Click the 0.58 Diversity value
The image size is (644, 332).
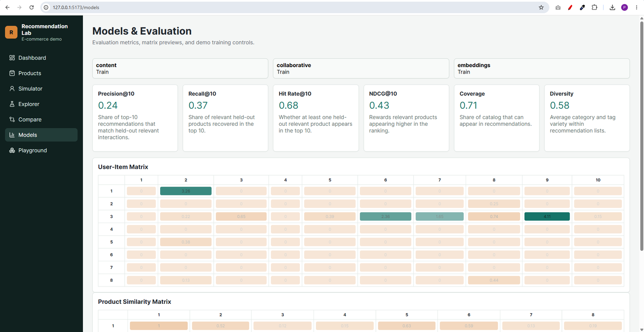(559, 105)
